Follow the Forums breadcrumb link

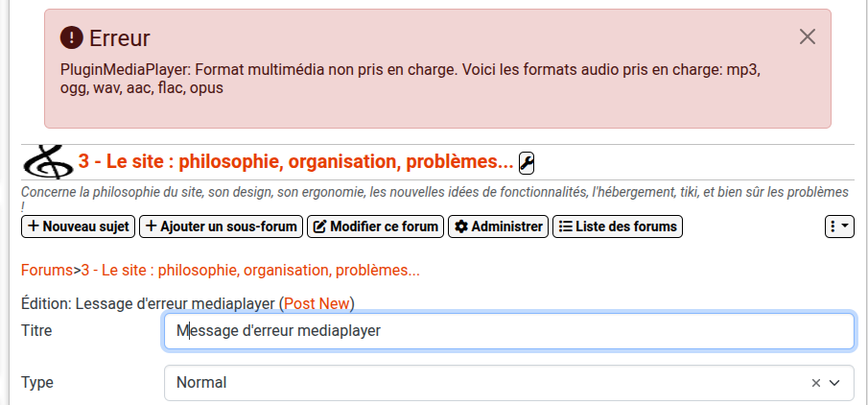click(x=46, y=271)
